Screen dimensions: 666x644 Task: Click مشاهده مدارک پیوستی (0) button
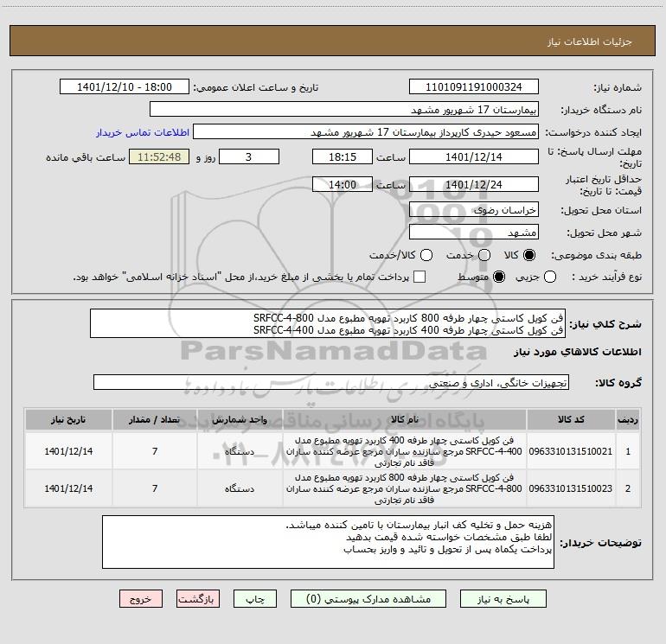click(x=368, y=598)
